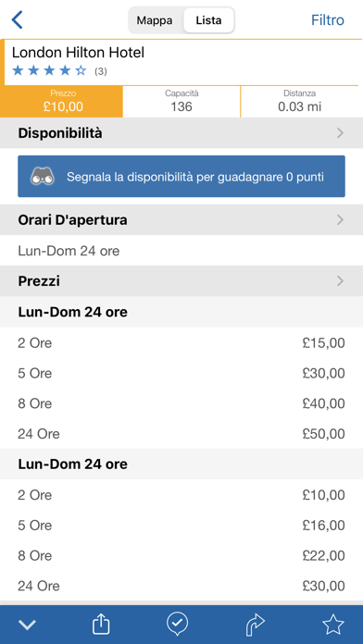Open the Filtro link

[x=327, y=20]
